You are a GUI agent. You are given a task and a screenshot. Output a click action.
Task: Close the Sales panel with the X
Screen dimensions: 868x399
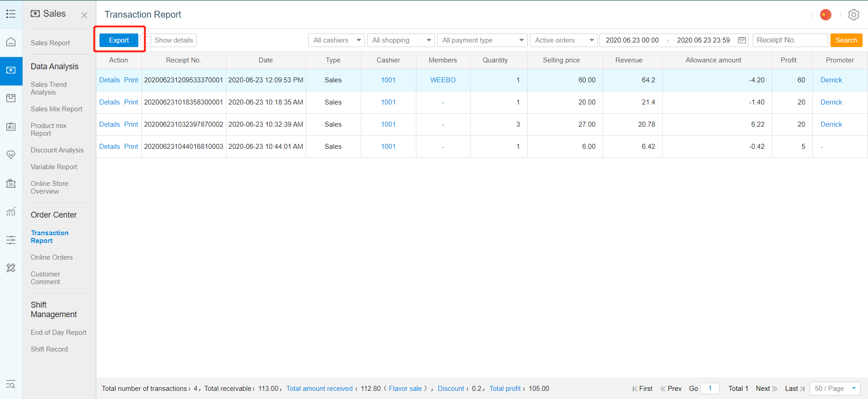84,15
